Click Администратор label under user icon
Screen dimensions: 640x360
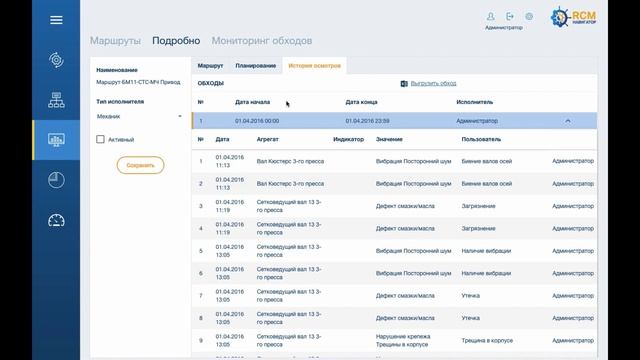coord(504,28)
